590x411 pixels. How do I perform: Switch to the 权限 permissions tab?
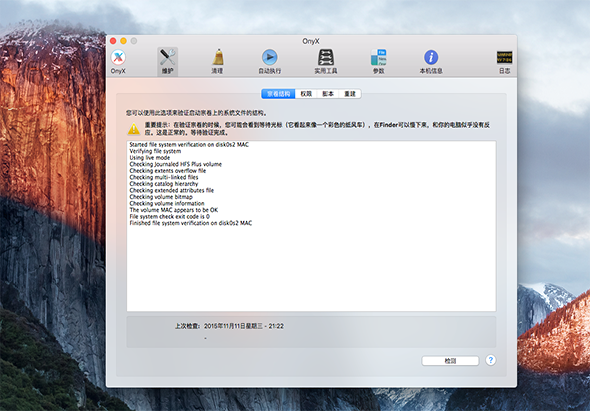[x=306, y=94]
